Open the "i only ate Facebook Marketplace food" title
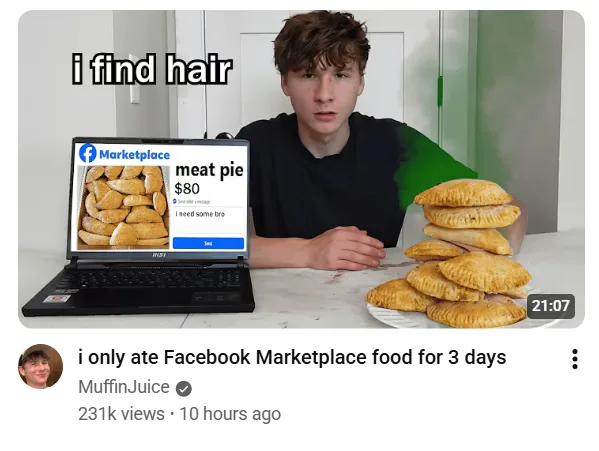 [292, 357]
